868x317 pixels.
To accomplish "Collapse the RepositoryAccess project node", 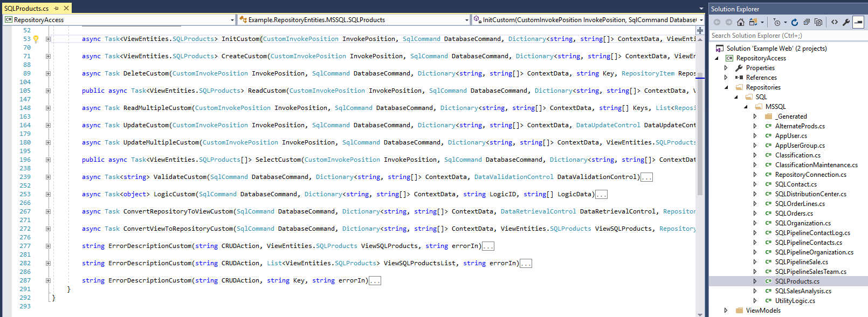I will coord(717,58).
